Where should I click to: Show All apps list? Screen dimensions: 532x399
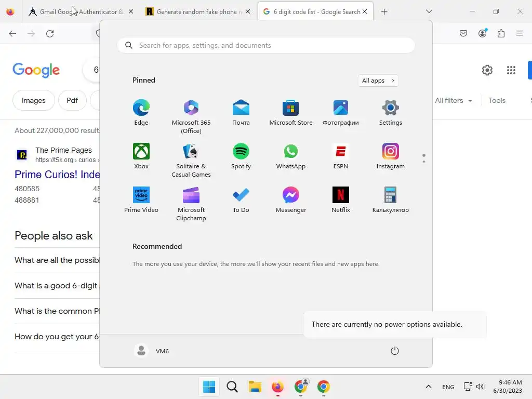point(378,81)
